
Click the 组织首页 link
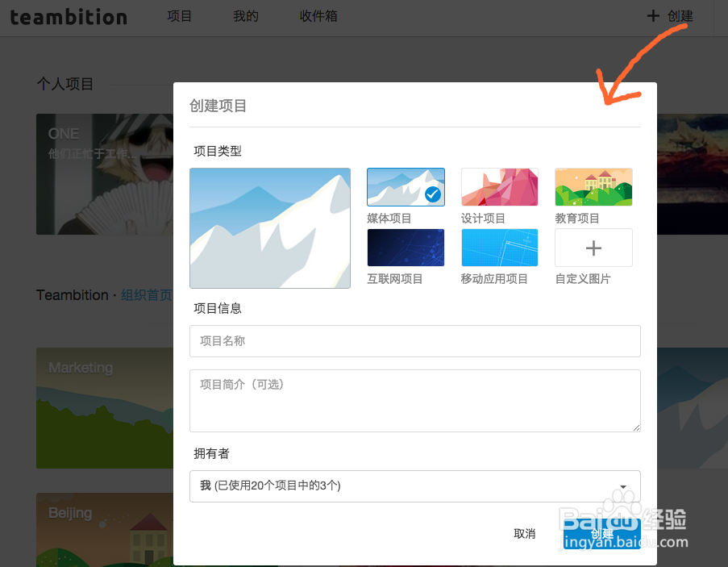pos(147,295)
